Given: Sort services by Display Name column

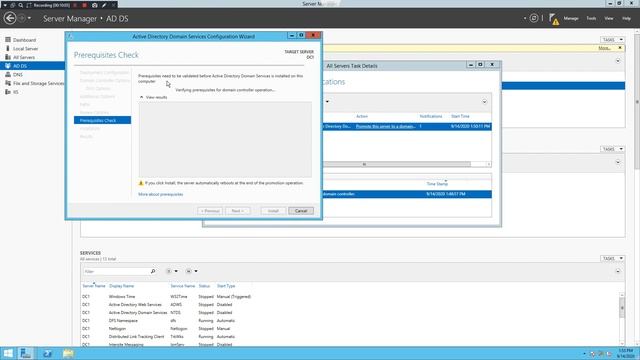Looking at the screenshot, I should pyautogui.click(x=121, y=286).
